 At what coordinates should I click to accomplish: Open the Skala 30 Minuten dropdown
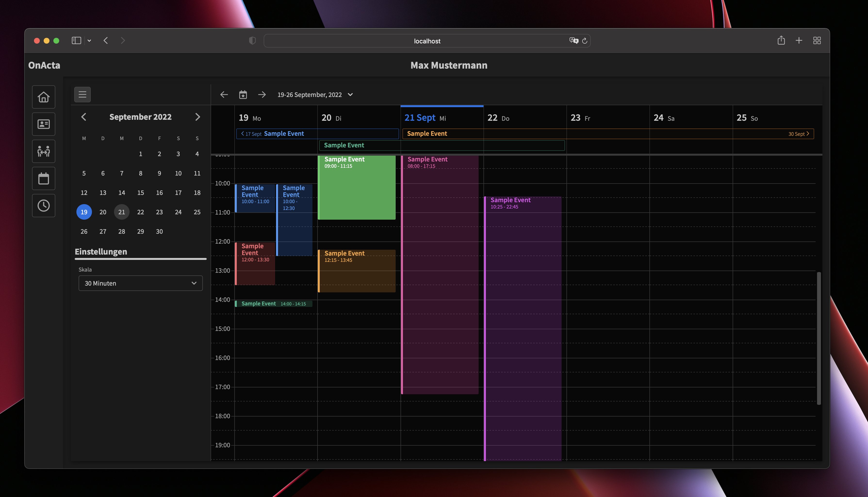[140, 283]
